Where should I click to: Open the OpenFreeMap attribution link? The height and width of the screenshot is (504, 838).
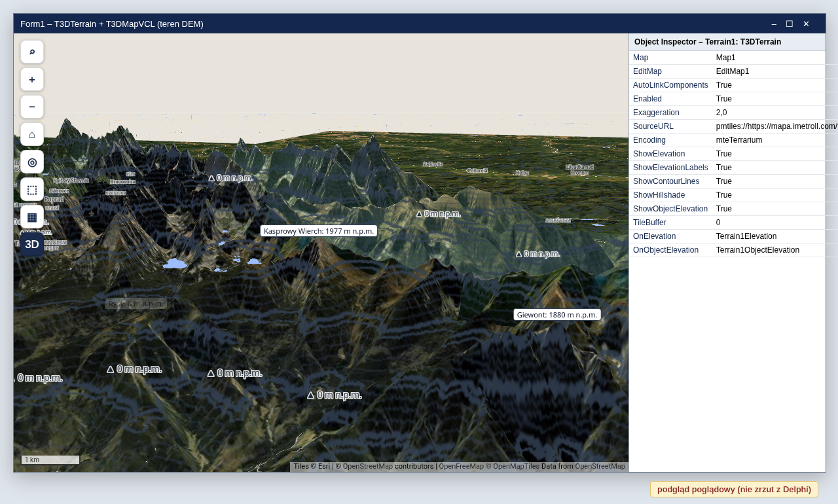click(461, 466)
